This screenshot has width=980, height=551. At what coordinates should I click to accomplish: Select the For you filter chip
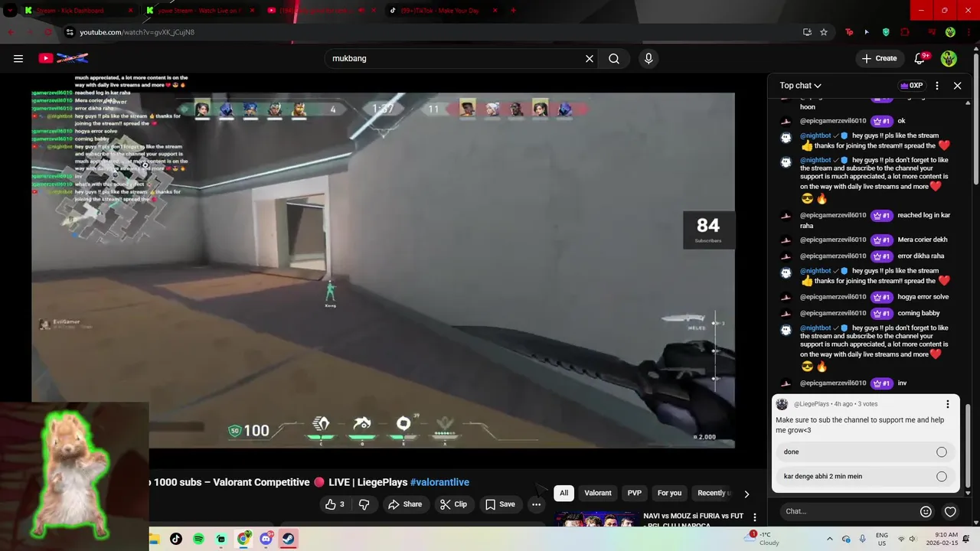[x=669, y=493]
